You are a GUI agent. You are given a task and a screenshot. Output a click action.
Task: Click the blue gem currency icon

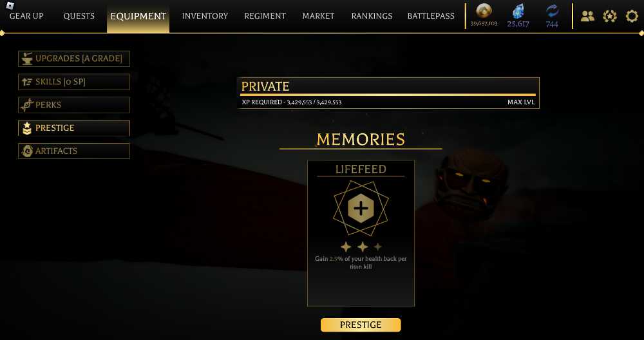(518, 12)
